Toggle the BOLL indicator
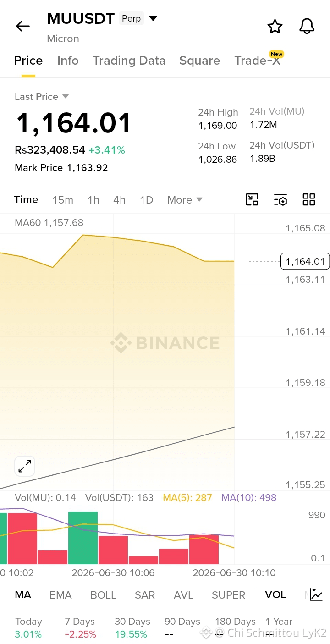Screen dimensions: 330x644 click(103, 595)
